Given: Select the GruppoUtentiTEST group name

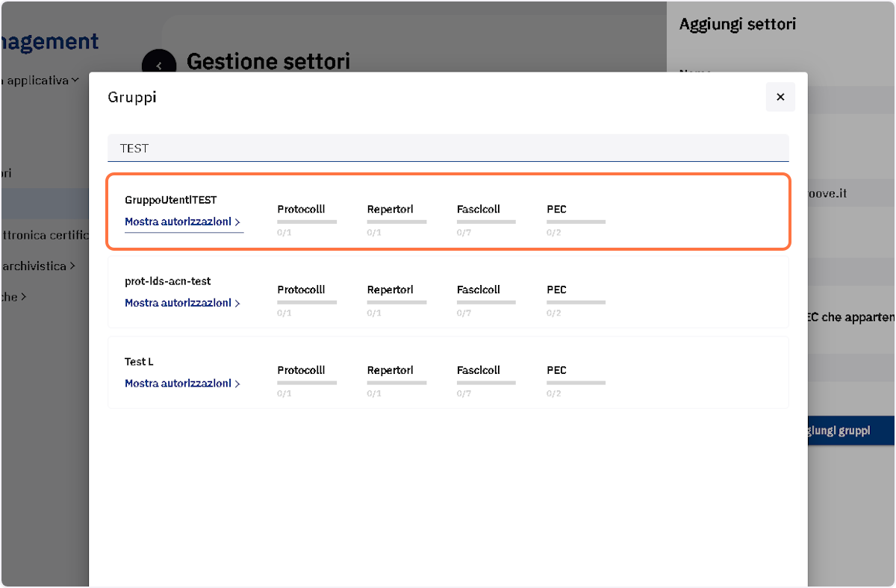Looking at the screenshot, I should (x=171, y=200).
